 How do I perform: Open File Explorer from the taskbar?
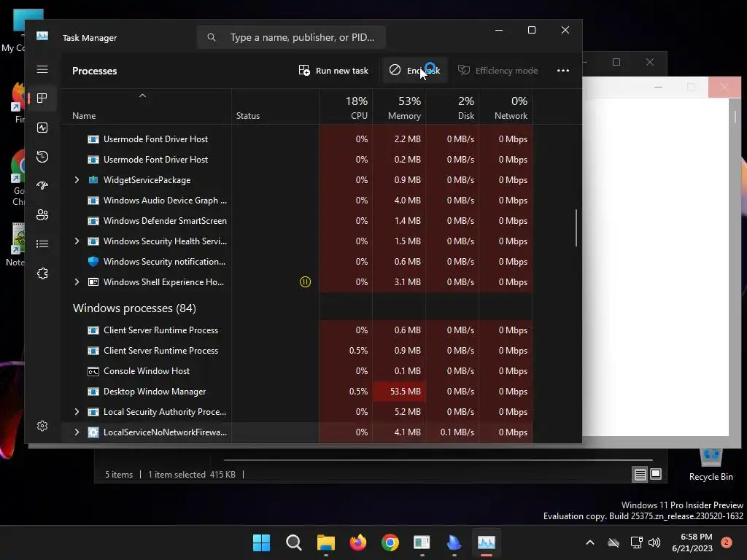click(326, 542)
